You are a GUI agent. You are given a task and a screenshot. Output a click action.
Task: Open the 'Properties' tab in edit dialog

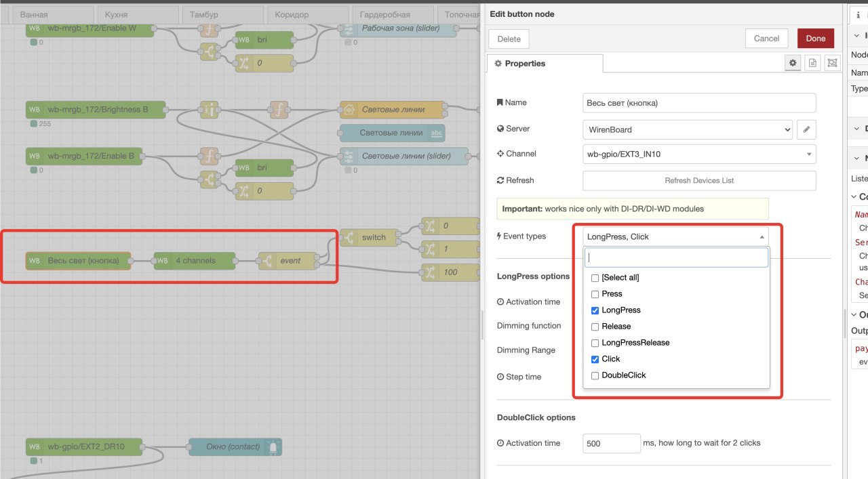(545, 63)
